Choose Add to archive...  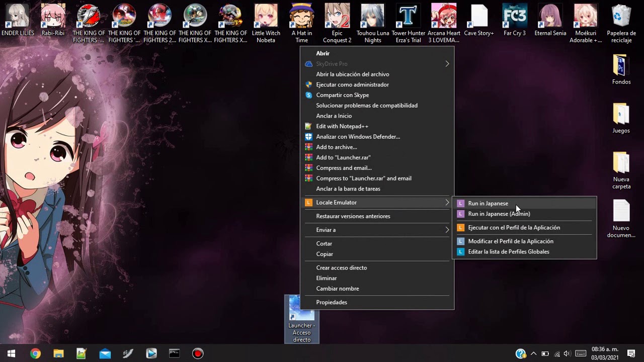coord(377,147)
